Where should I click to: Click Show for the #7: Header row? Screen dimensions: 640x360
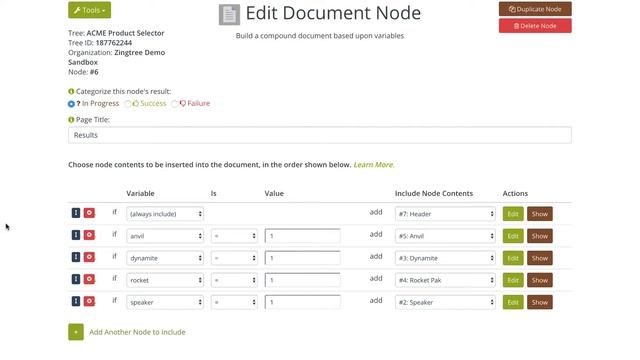540,214
